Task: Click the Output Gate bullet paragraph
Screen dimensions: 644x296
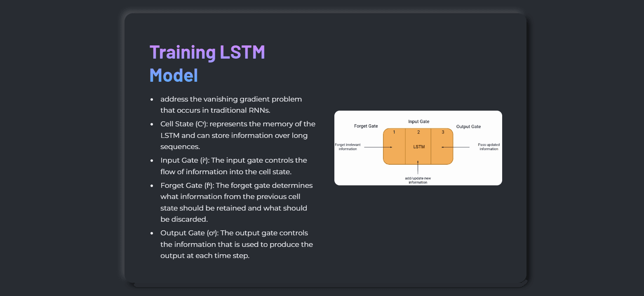Action: tap(237, 244)
